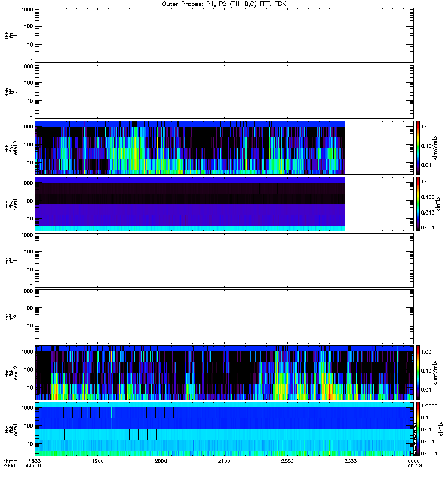
Task: Click the thc fbk scm1 spectrogram panel
Action: click(224, 429)
